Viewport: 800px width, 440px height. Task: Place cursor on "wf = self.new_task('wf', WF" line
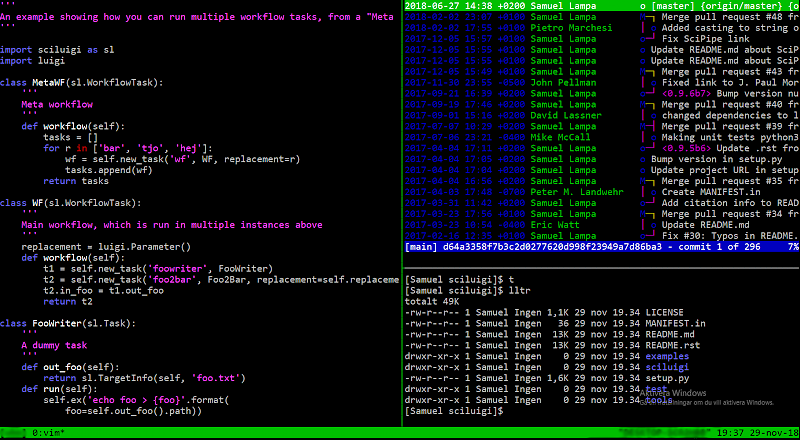[x=183, y=159]
